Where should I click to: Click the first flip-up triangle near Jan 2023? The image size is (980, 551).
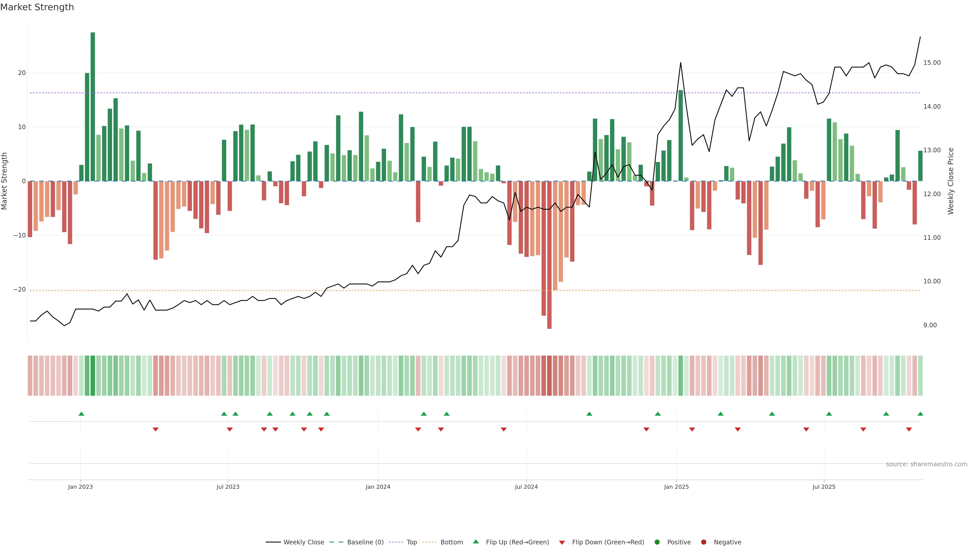[x=81, y=414]
